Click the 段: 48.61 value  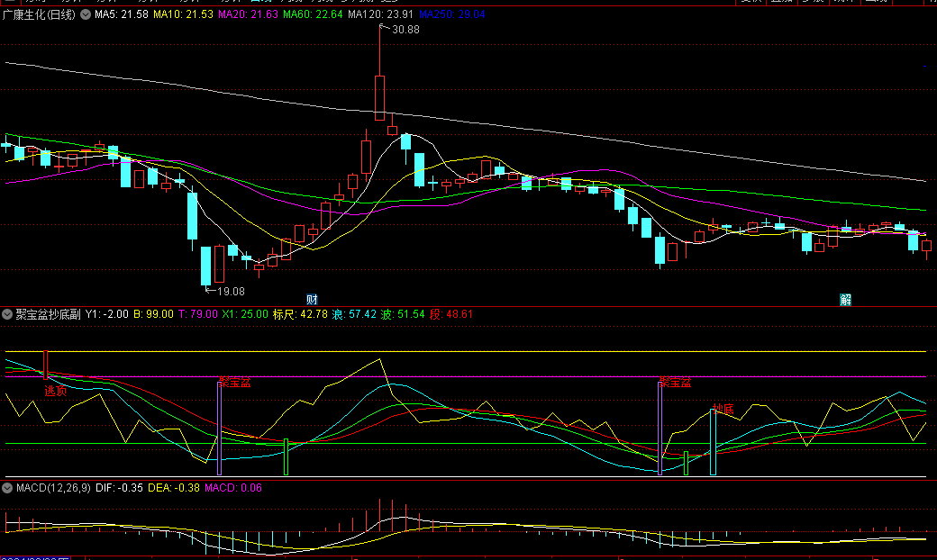pyautogui.click(x=451, y=314)
